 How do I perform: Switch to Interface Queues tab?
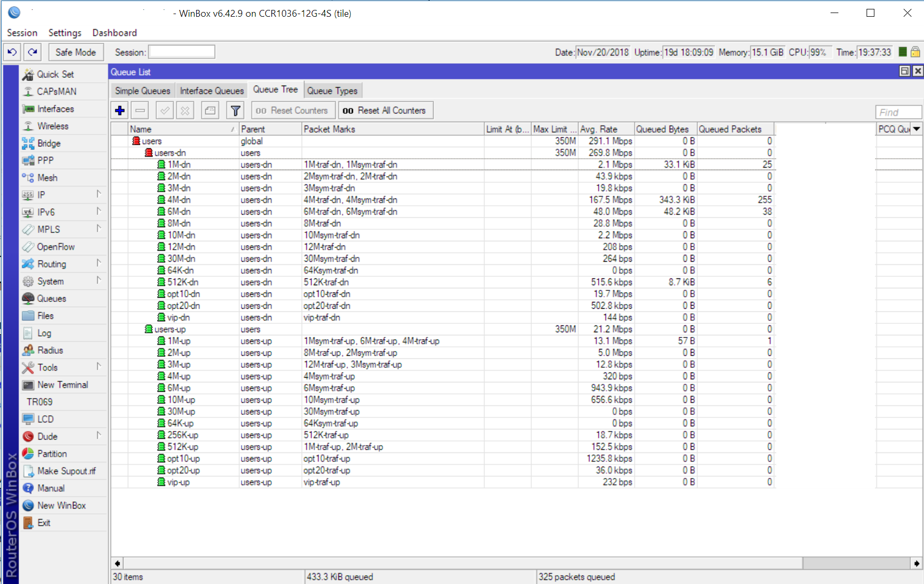pos(212,91)
